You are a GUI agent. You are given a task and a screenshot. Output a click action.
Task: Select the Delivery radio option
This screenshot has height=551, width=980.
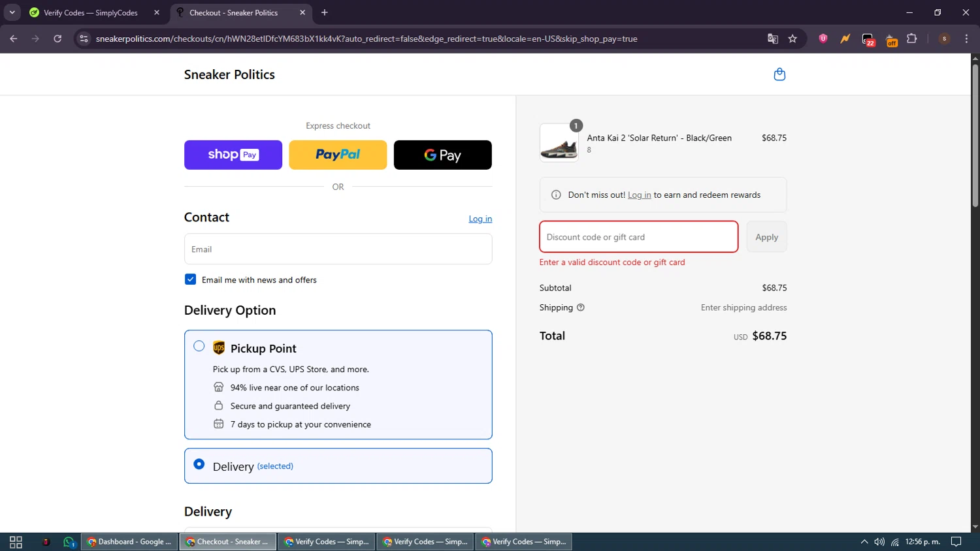click(199, 464)
